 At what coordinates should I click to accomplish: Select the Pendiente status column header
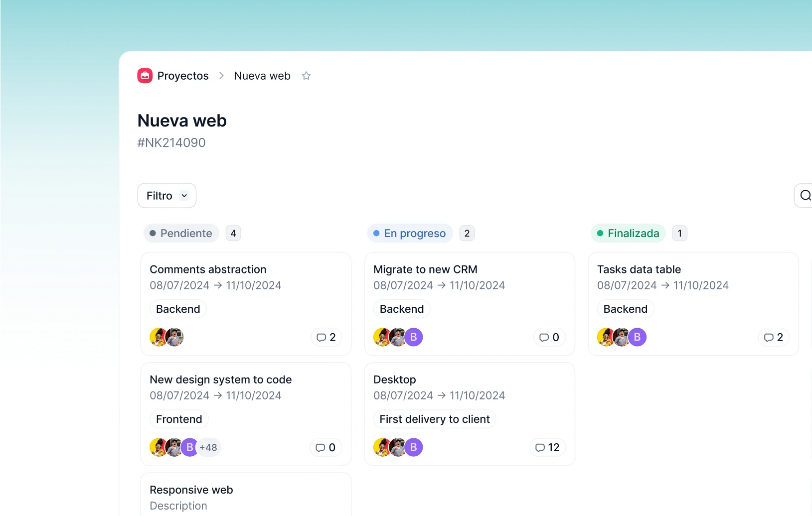click(x=181, y=233)
